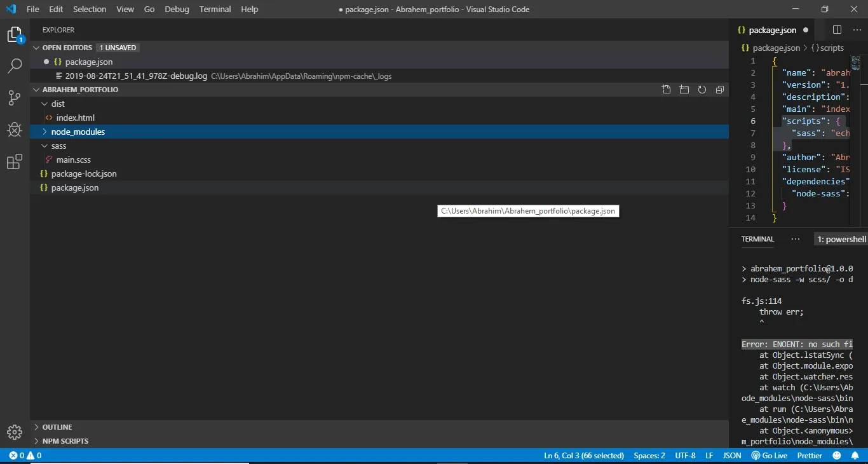Click the "1 UNSAVED" badge
The height and width of the screenshot is (464, 868).
[118, 48]
